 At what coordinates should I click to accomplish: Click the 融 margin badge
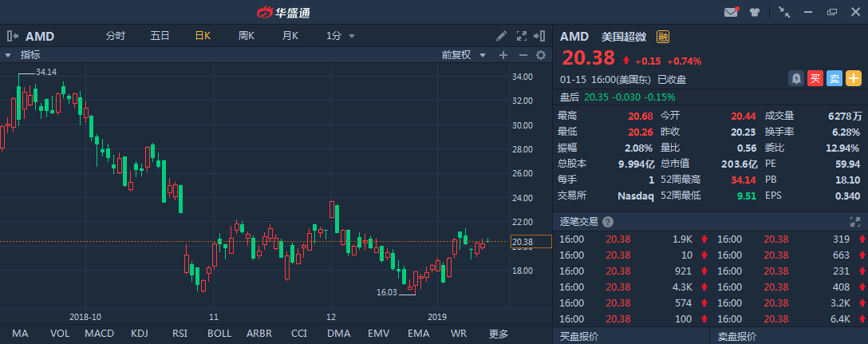point(663,37)
